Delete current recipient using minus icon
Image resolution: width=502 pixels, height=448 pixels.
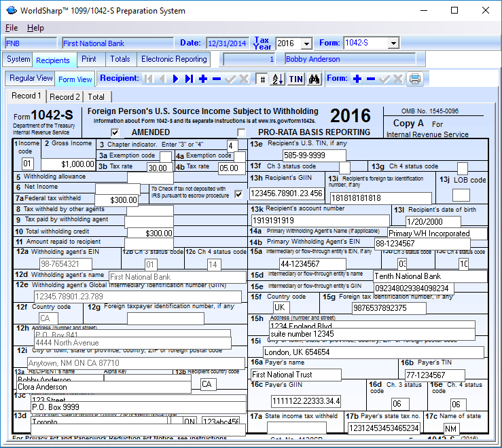(x=217, y=79)
